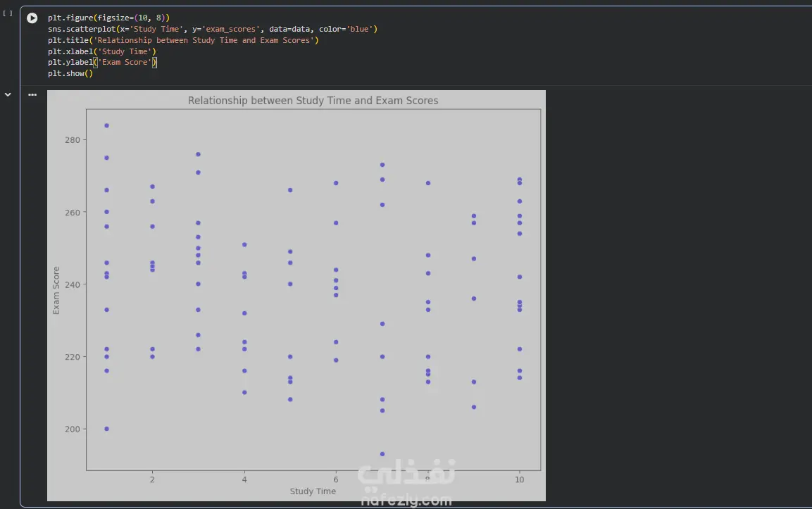Click the plt.title code line

click(183, 40)
